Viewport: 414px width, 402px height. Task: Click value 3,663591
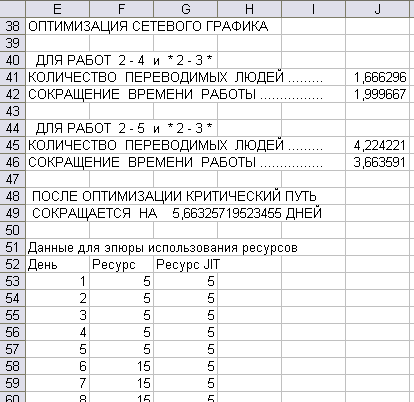click(380, 163)
